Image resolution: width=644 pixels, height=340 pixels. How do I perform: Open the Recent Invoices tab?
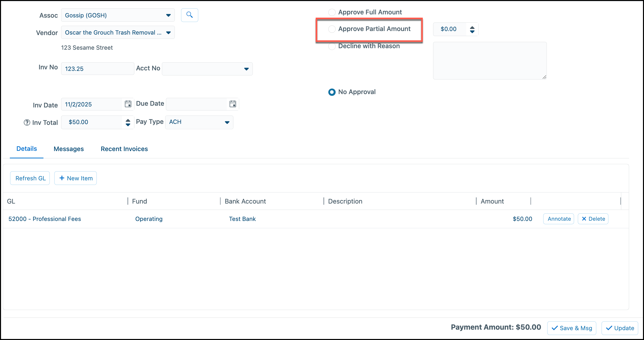point(124,149)
